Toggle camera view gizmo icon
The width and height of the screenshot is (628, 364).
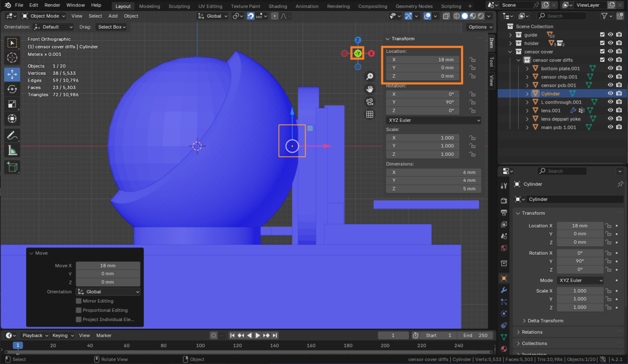coord(369,101)
